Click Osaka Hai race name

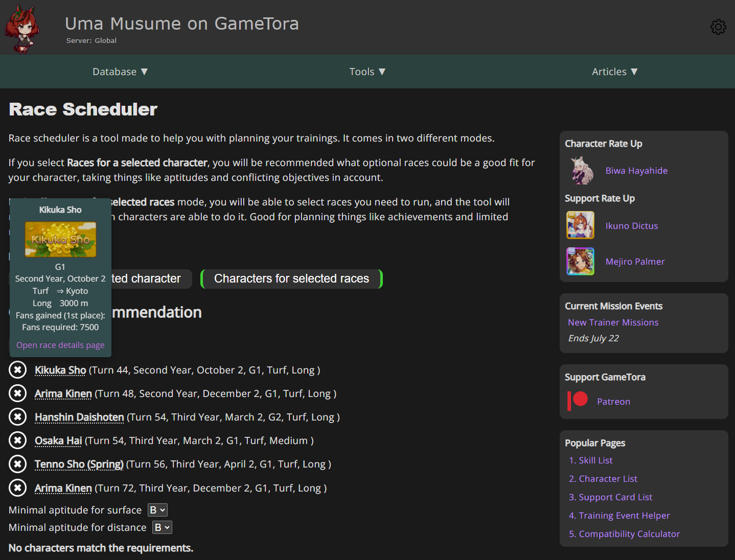pyautogui.click(x=58, y=440)
